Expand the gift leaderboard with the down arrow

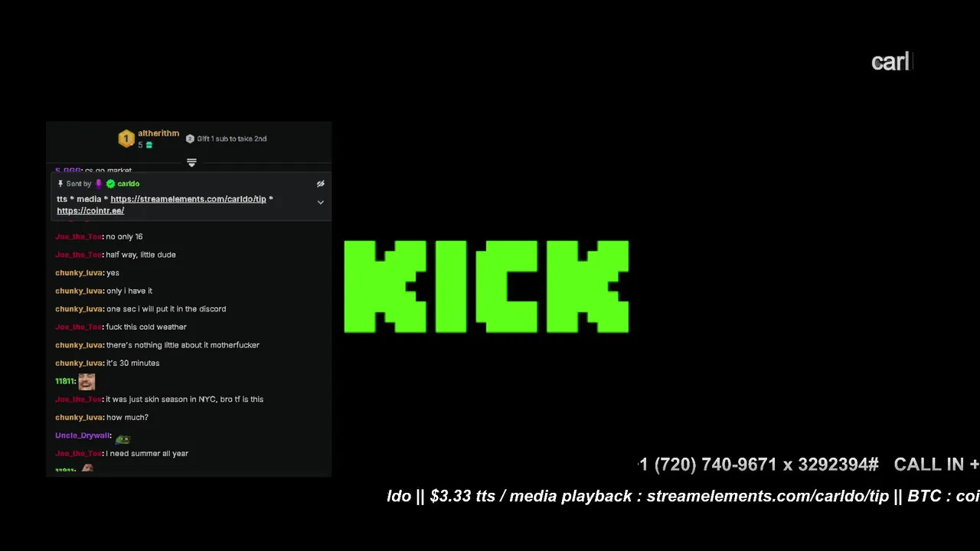tap(191, 162)
